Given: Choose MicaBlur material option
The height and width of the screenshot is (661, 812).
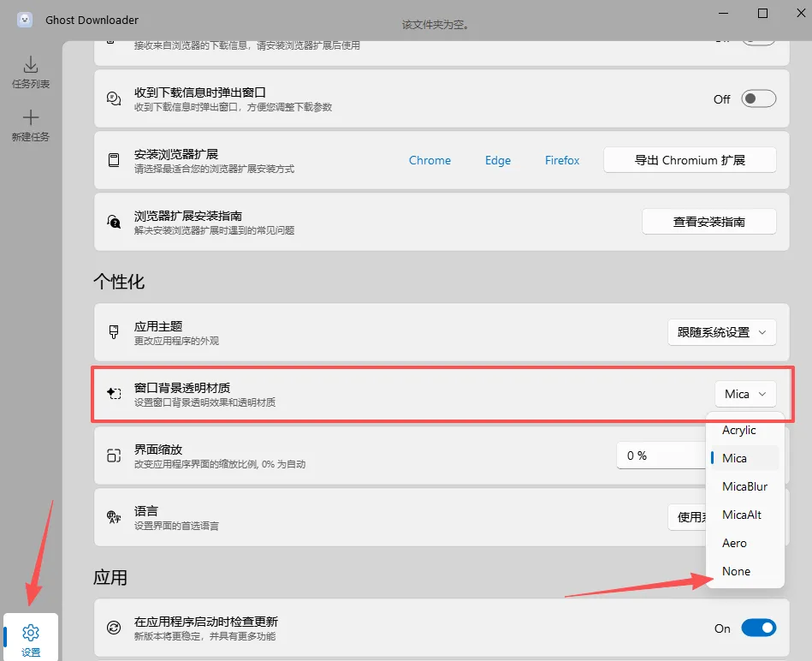Looking at the screenshot, I should (744, 486).
